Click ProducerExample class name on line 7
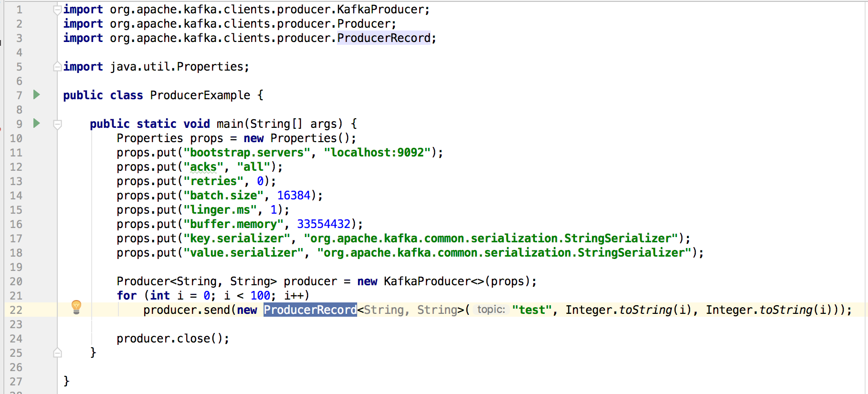Screen dimensions: 868x394 (200, 95)
